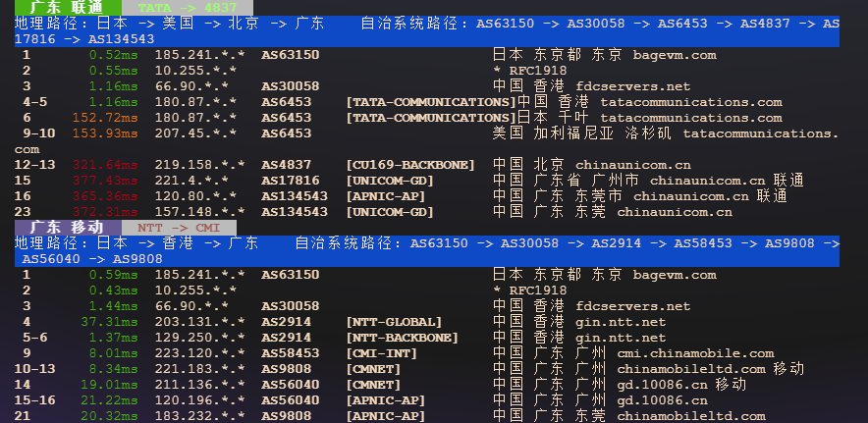Click IP 221.183.*.* in hop 10-13
The width and height of the screenshot is (868, 423).
pos(200,369)
